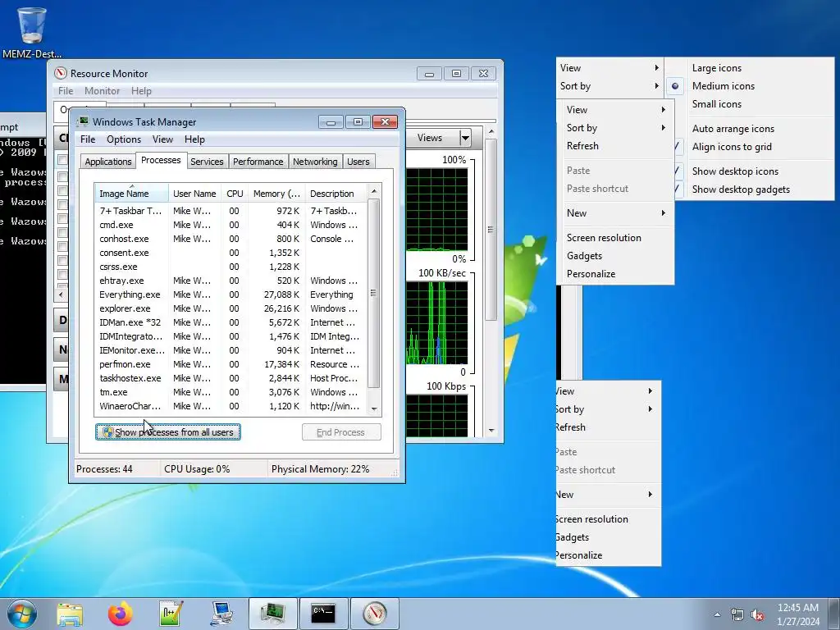Click Personalize in the middle context menu
Image resolution: width=840 pixels, height=630 pixels.
pyautogui.click(x=616, y=274)
